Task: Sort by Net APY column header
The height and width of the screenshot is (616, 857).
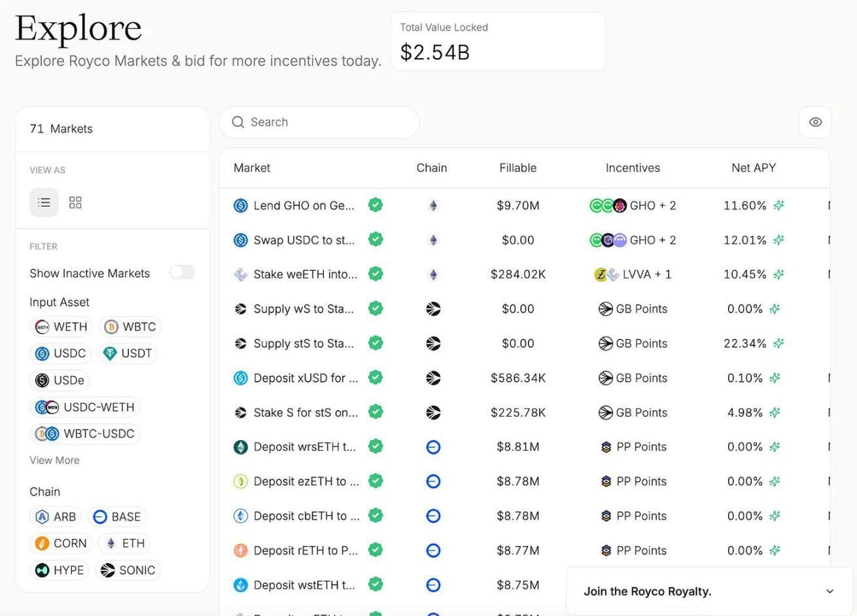Action: coord(753,168)
